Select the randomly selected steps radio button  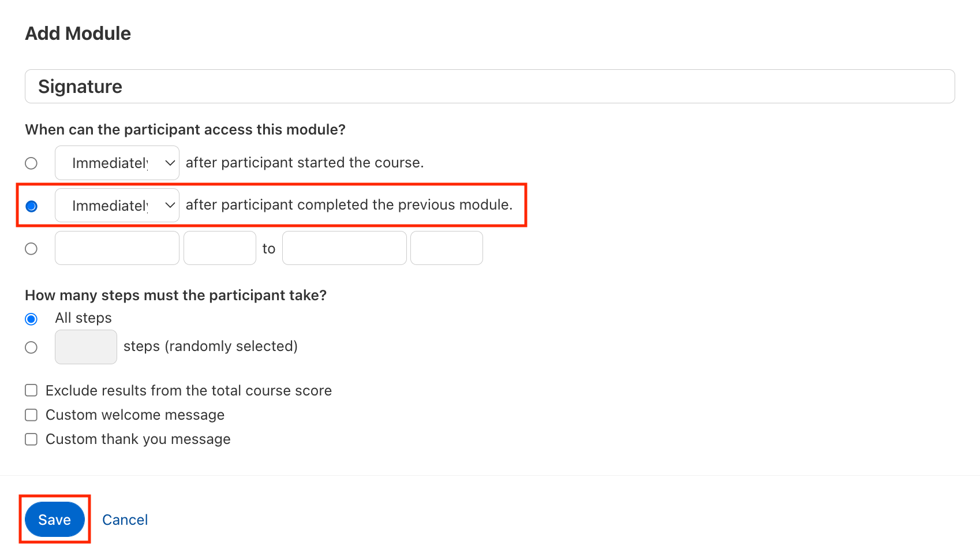[x=31, y=347]
